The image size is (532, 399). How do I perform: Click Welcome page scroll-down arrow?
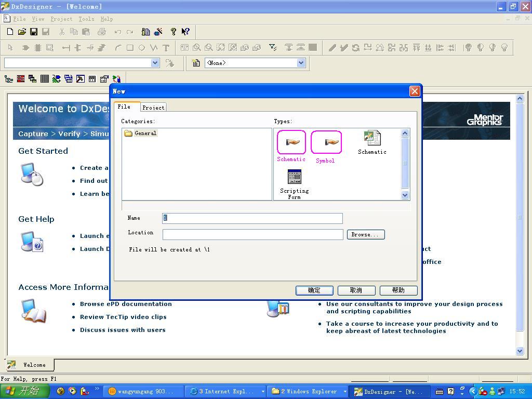point(520,351)
